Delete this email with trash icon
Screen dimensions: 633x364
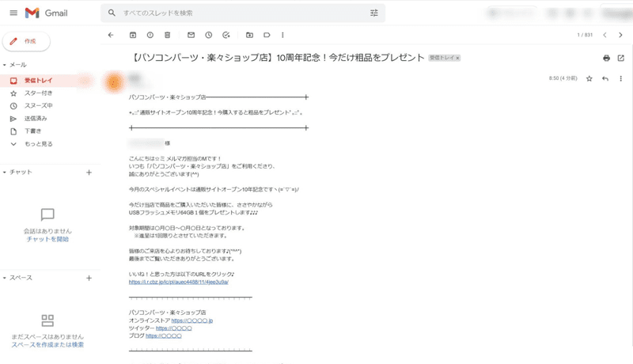tap(168, 35)
